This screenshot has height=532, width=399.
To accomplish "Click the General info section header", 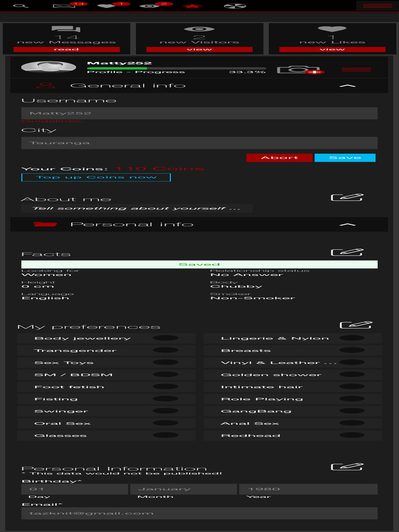I will pos(199,86).
